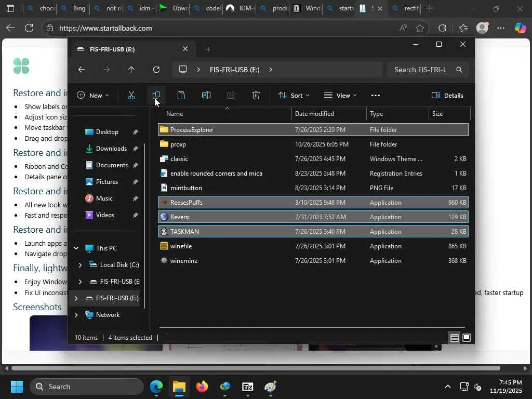Viewport: 532px width, 399px height.
Task: Add a new File Explorer tab
Action: (x=208, y=49)
